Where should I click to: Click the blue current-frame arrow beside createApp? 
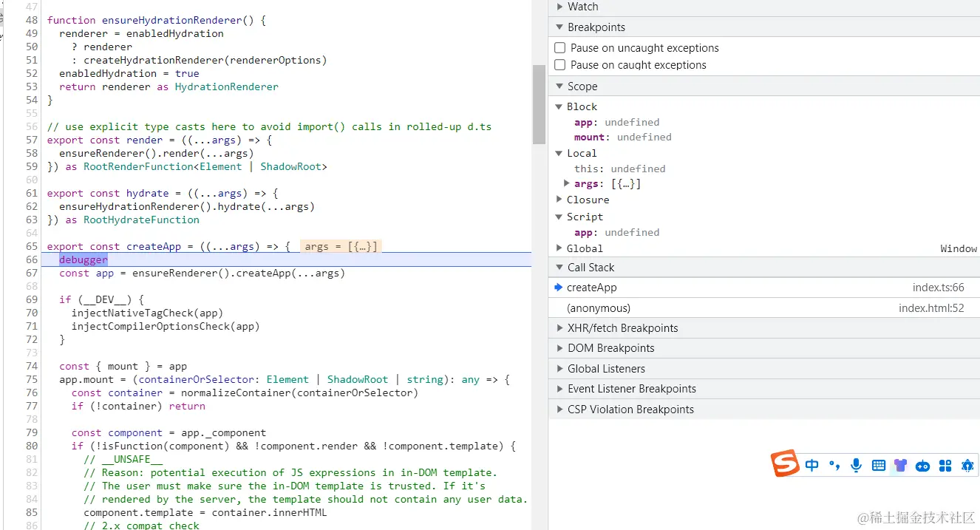(x=558, y=288)
